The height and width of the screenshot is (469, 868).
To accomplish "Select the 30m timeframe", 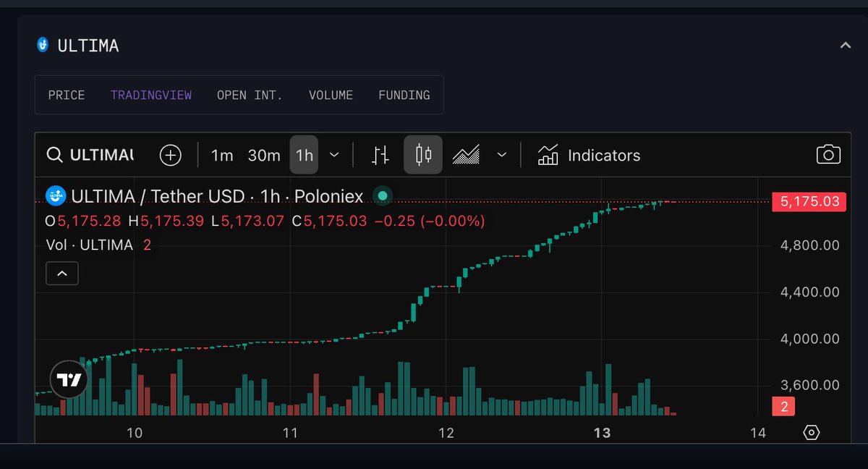I will click(x=264, y=155).
